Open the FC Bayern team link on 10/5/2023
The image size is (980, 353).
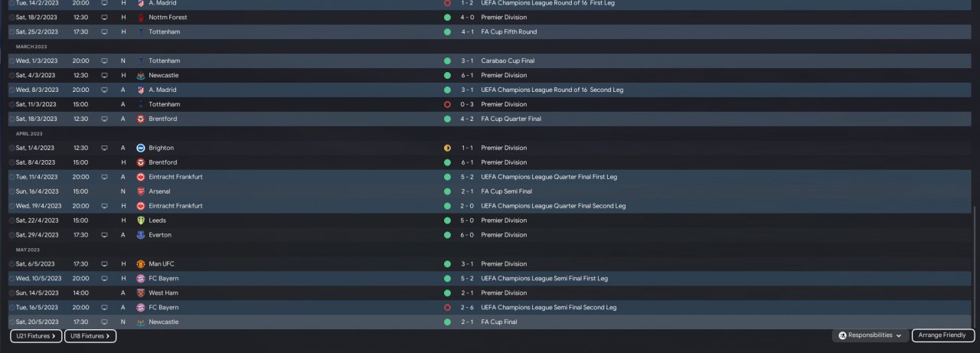[162, 279]
